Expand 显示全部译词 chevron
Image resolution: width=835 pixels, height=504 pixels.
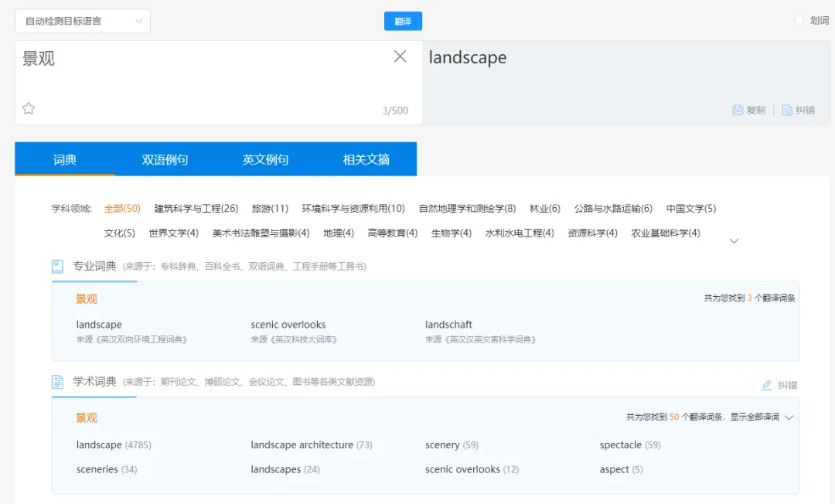coord(789,417)
